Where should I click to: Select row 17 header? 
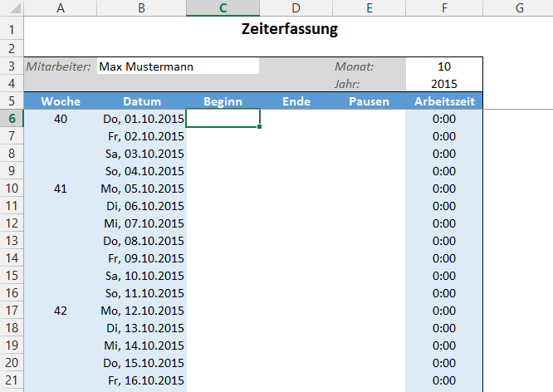[x=12, y=311]
